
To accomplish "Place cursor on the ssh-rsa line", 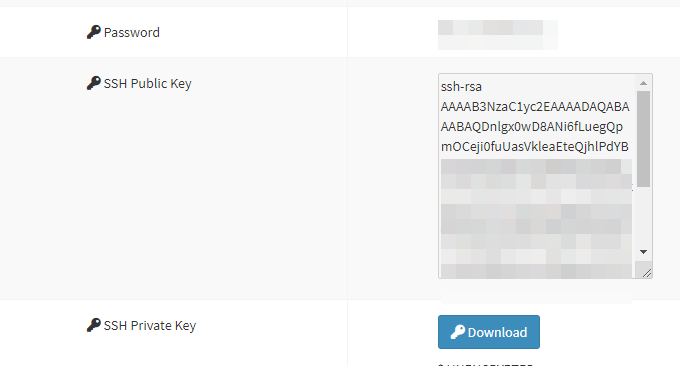I will (461, 87).
